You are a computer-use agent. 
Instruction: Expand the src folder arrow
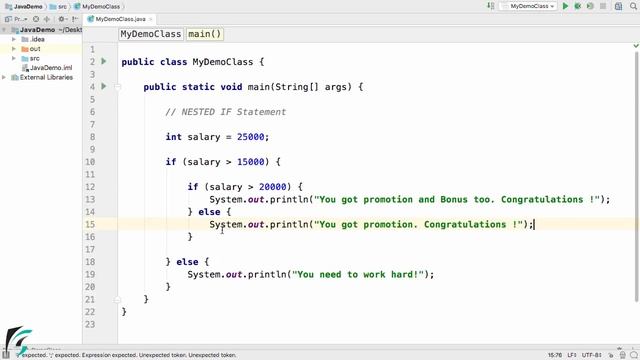tap(13, 58)
